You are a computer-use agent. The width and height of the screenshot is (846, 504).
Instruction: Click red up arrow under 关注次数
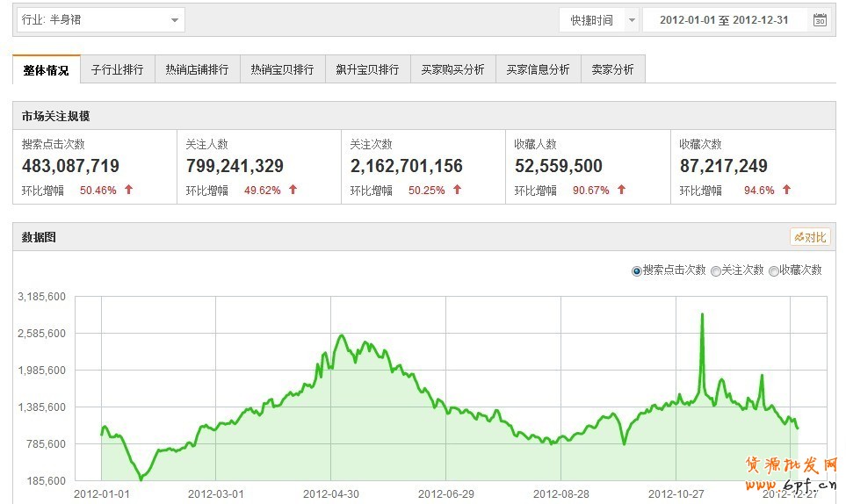click(x=458, y=190)
